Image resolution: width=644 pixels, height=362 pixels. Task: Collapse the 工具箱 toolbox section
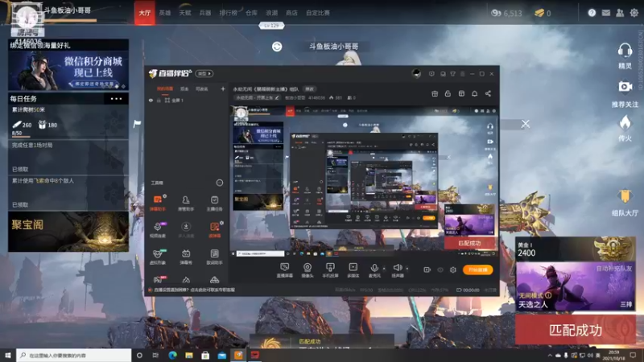(219, 183)
